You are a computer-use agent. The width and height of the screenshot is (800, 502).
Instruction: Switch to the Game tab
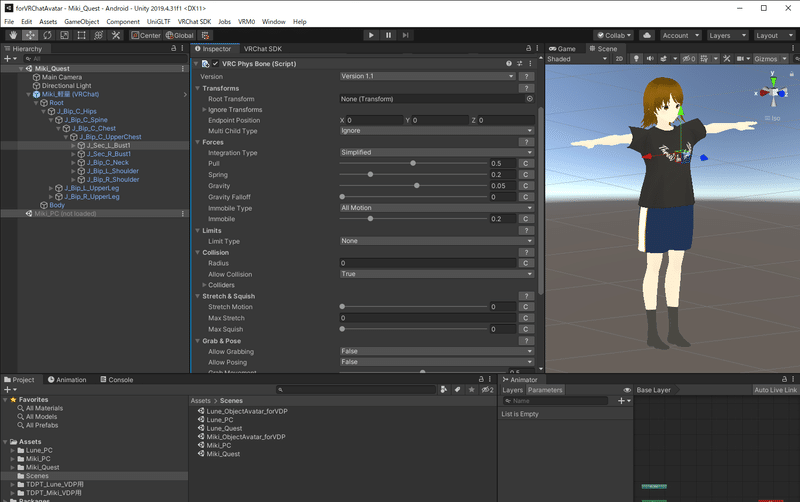pos(562,48)
